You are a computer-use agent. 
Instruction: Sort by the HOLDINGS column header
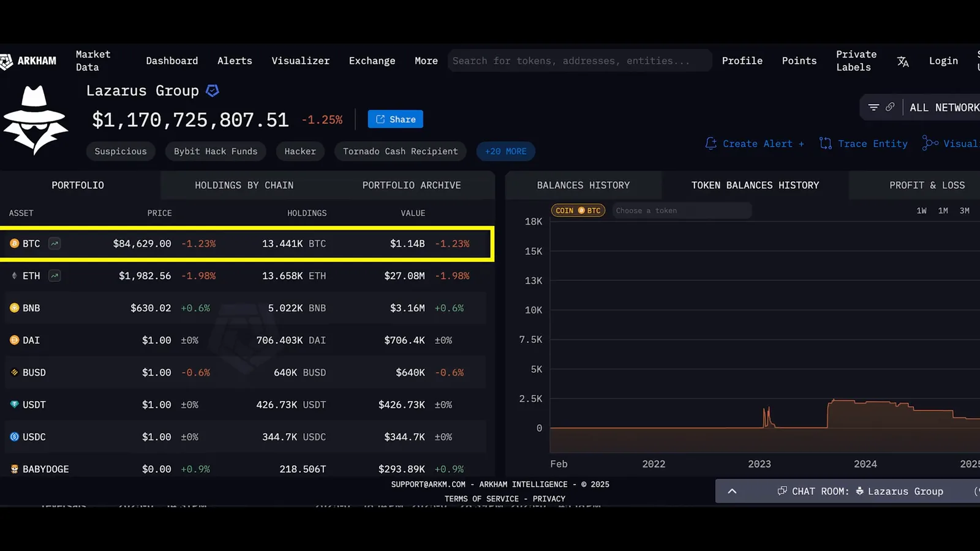307,213
